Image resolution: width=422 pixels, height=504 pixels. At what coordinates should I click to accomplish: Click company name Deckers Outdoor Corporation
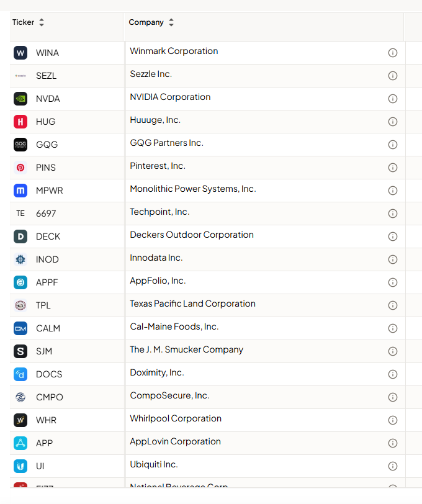click(192, 235)
